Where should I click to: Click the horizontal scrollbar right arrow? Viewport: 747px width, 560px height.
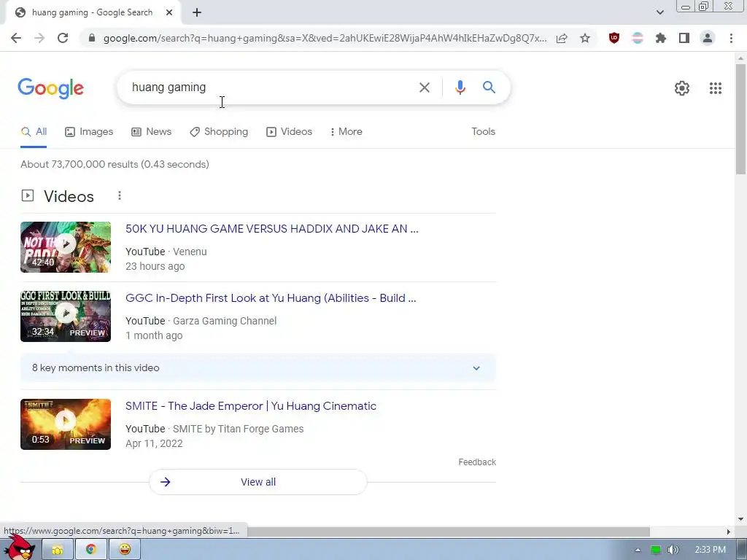click(x=728, y=532)
